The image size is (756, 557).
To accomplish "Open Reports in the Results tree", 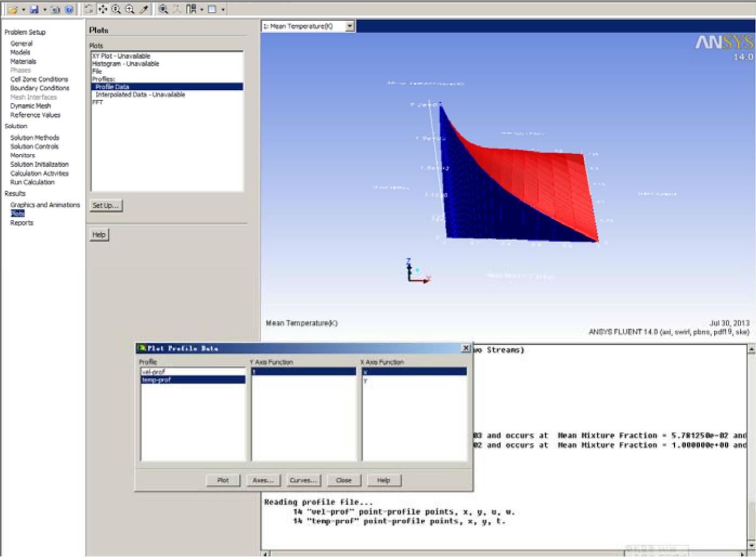I will pyautogui.click(x=22, y=223).
